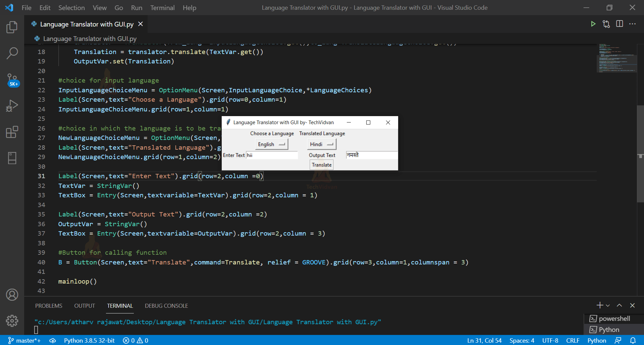
Task: Click the breadcrumb Language Translator with GUI.py
Action: point(90,39)
